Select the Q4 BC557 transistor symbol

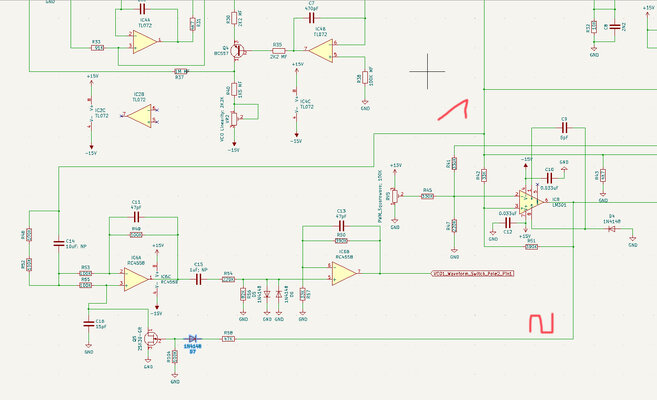pyautogui.click(x=238, y=51)
